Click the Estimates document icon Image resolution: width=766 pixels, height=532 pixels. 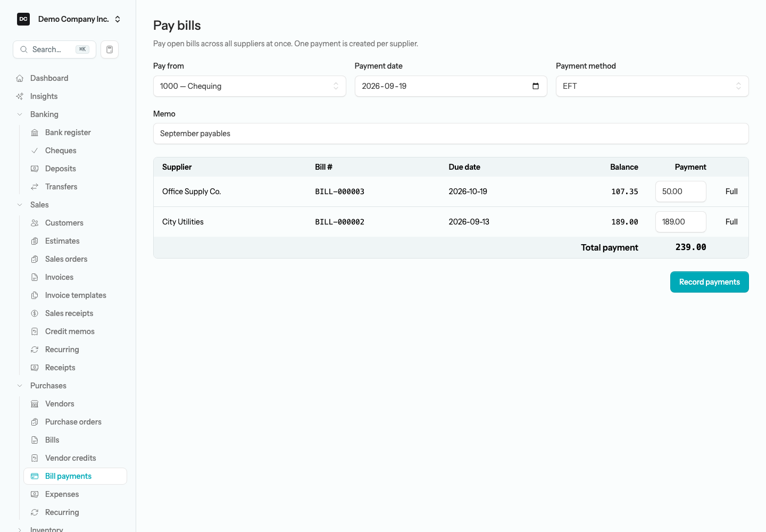tap(35, 241)
